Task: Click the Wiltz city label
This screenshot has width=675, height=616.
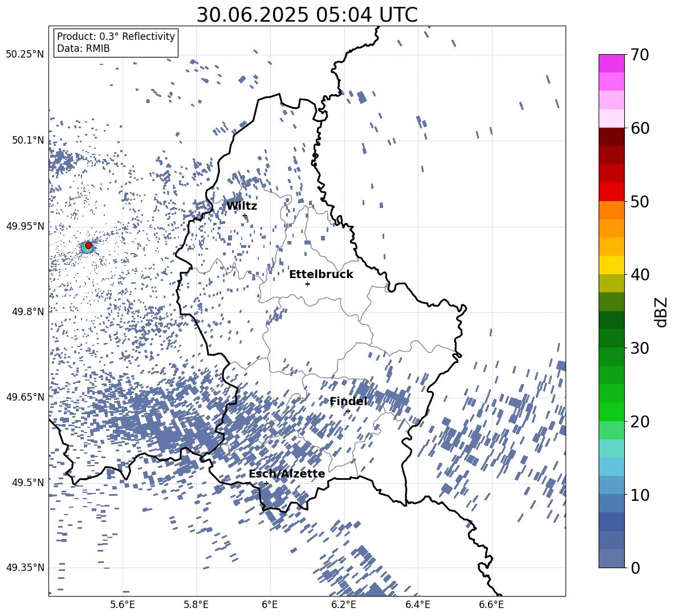Action: [242, 206]
